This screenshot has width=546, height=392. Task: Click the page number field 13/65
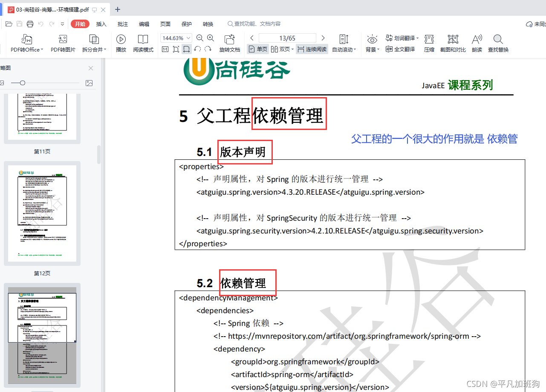[x=287, y=38]
